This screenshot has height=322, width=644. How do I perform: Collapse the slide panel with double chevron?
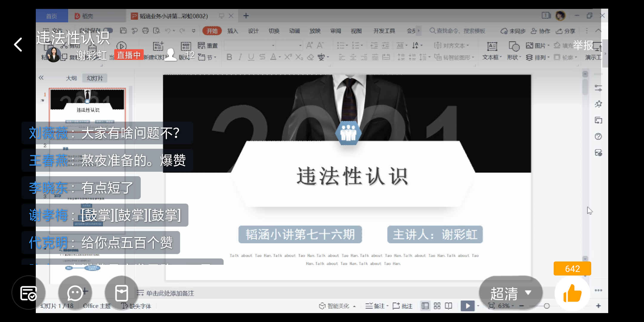point(41,78)
